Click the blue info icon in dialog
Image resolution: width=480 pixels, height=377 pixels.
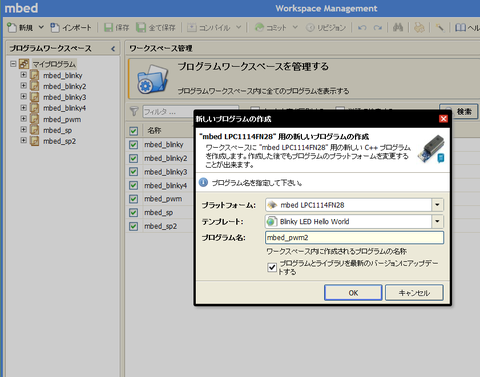click(203, 182)
